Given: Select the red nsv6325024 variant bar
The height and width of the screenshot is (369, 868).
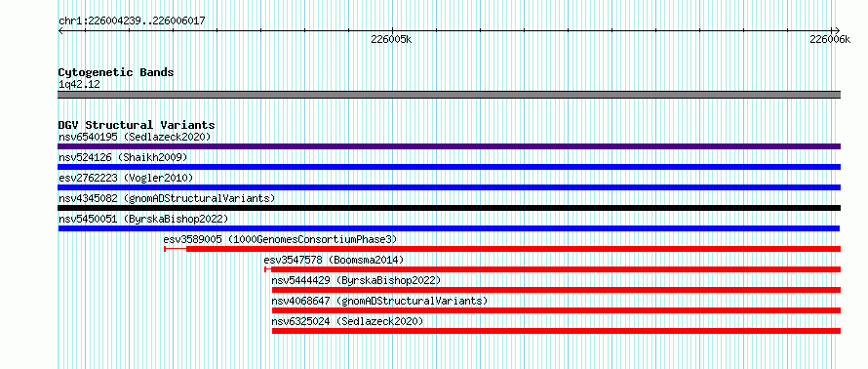Looking at the screenshot, I should pos(556,331).
